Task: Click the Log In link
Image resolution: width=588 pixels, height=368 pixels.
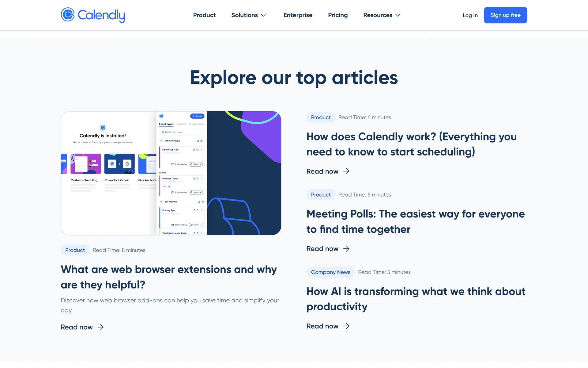Action: coord(470,15)
